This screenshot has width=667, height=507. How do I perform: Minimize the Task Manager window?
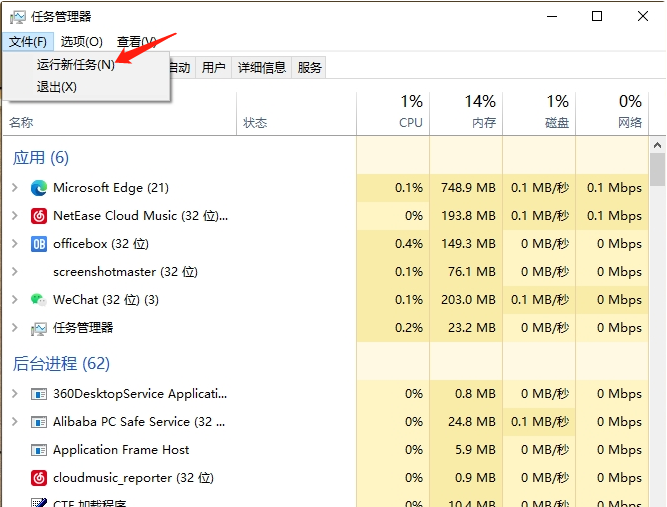(x=552, y=17)
